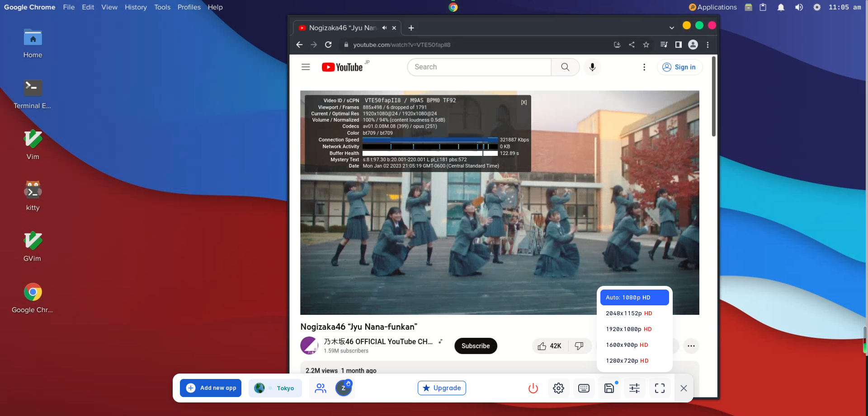868x416 pixels.
Task: Bookmark this page with the star icon
Action: point(646,45)
